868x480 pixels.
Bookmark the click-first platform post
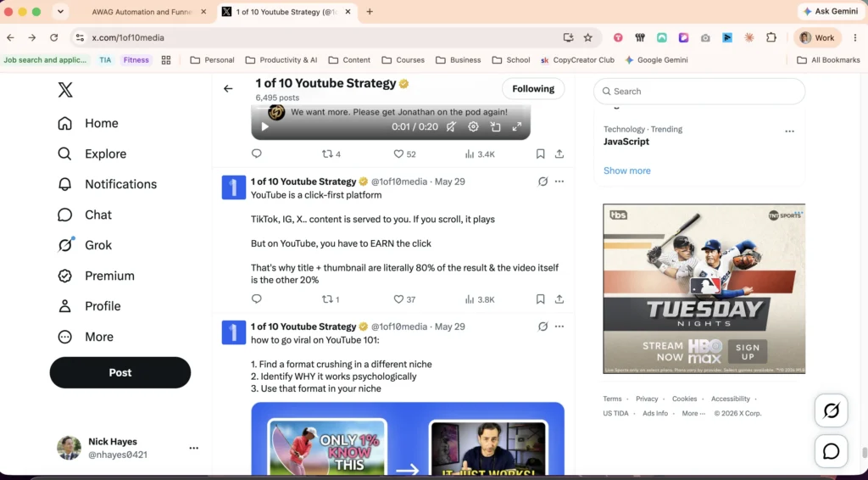pyautogui.click(x=540, y=299)
